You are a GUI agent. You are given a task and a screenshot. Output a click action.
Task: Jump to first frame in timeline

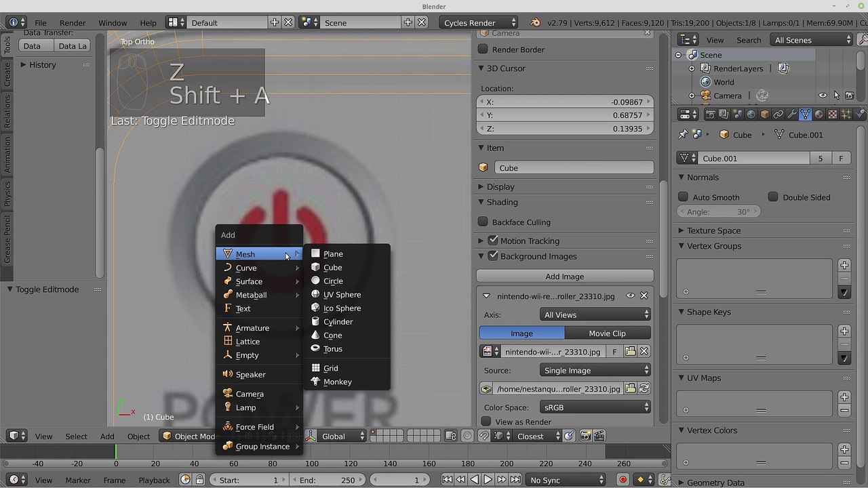point(447,479)
